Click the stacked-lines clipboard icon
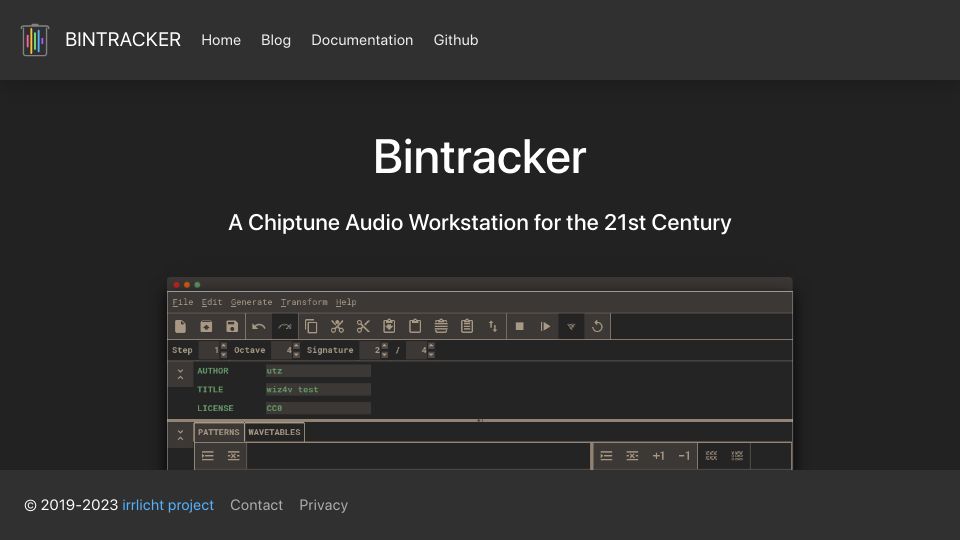The width and height of the screenshot is (960, 540). [441, 326]
